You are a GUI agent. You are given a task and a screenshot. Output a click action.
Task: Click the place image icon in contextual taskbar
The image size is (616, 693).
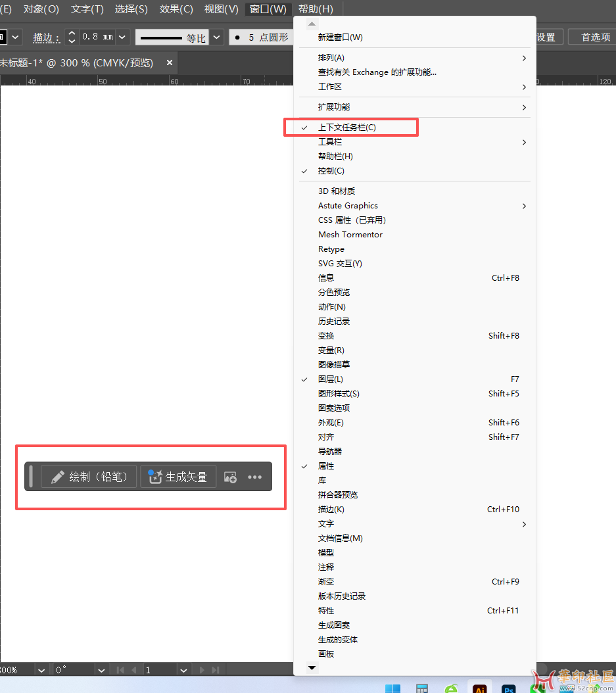coord(230,477)
